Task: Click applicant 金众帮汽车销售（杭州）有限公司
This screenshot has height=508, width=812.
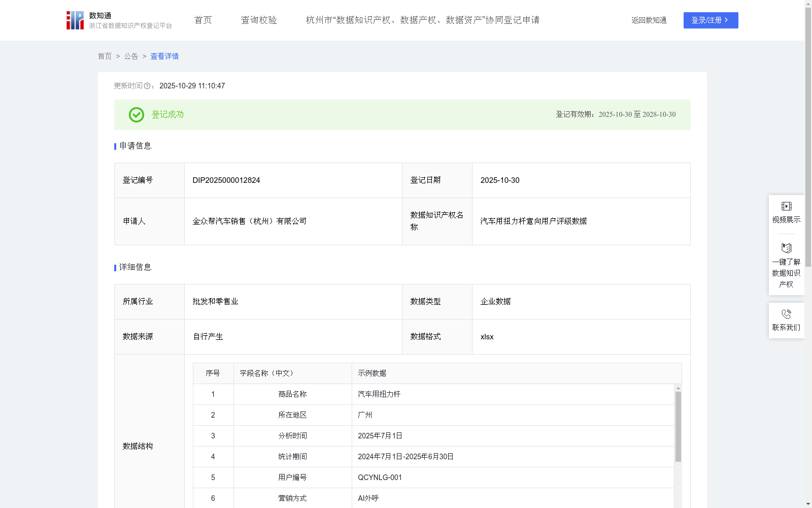Action: [x=249, y=221]
